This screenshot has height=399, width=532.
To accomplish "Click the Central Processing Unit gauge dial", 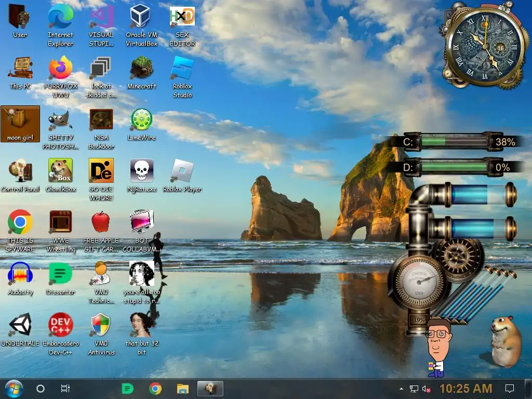I will 419,281.
